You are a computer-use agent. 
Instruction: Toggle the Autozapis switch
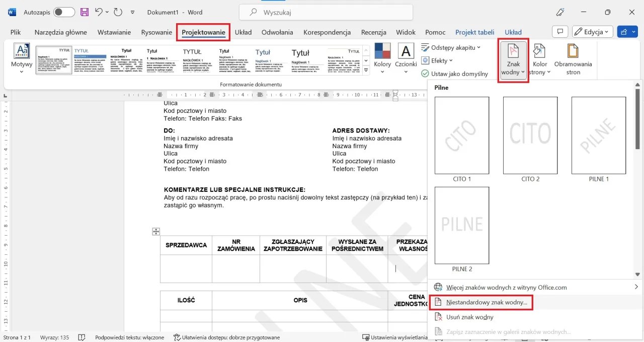64,12
